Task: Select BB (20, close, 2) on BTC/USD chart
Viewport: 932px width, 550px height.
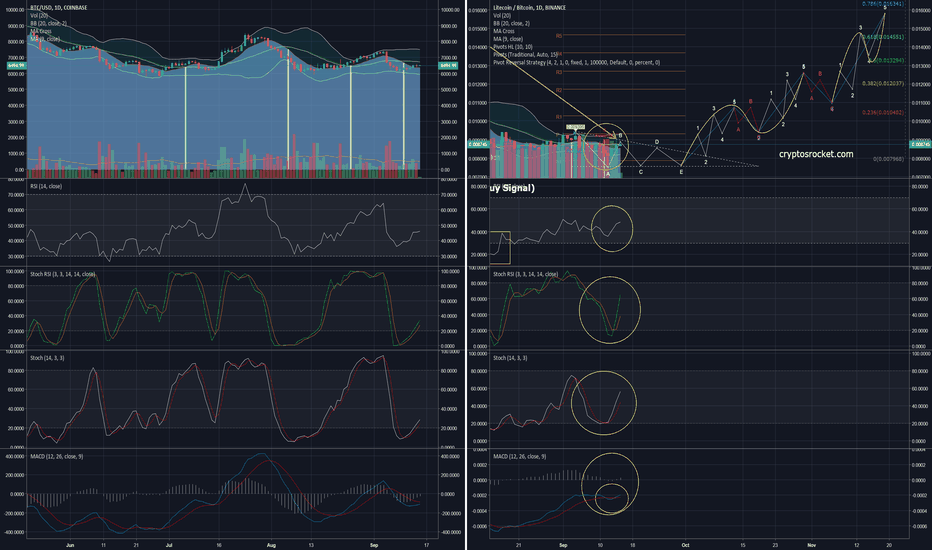Action: coord(49,23)
